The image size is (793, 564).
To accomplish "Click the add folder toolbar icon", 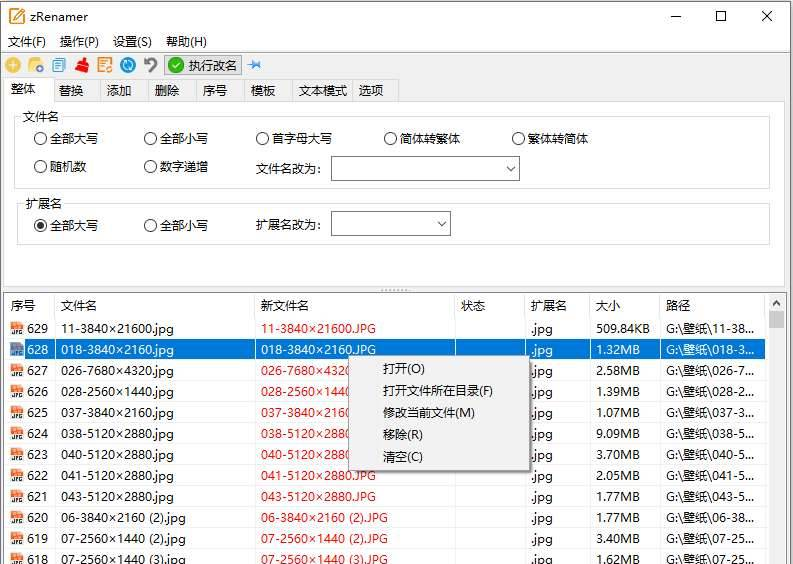I will [x=35, y=65].
